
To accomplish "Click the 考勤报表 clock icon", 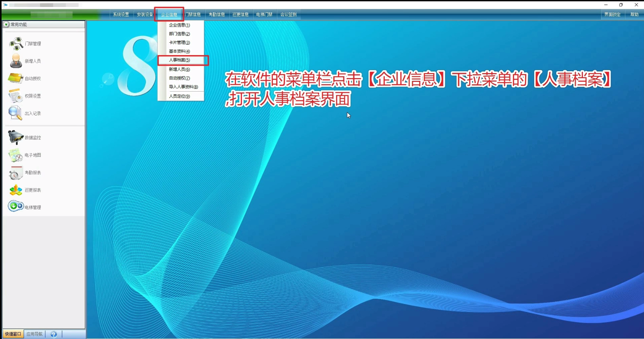I will pos(16,173).
